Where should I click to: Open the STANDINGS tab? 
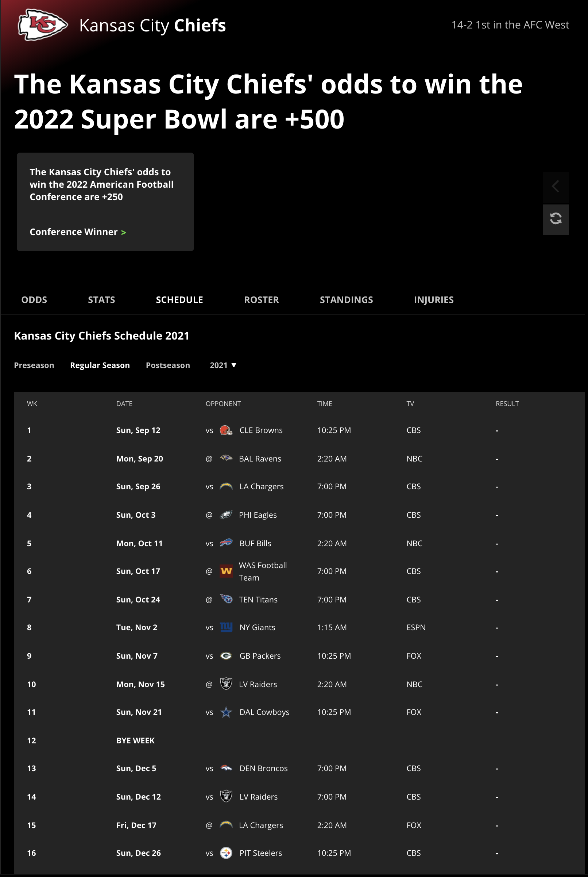click(x=346, y=299)
